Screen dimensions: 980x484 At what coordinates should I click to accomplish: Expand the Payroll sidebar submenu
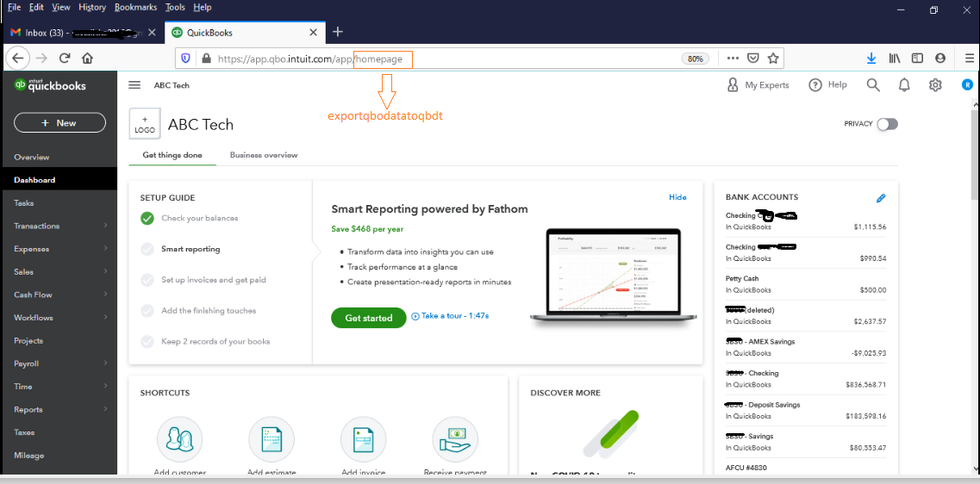106,363
